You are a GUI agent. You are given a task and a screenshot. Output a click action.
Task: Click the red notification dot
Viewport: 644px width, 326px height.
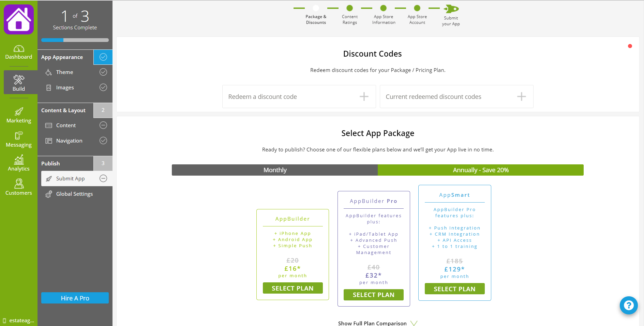coord(630,46)
